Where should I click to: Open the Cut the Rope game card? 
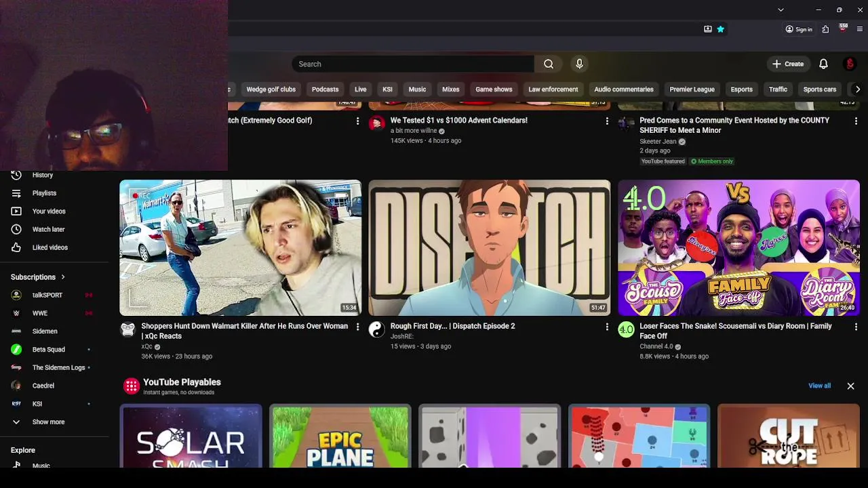(x=789, y=436)
